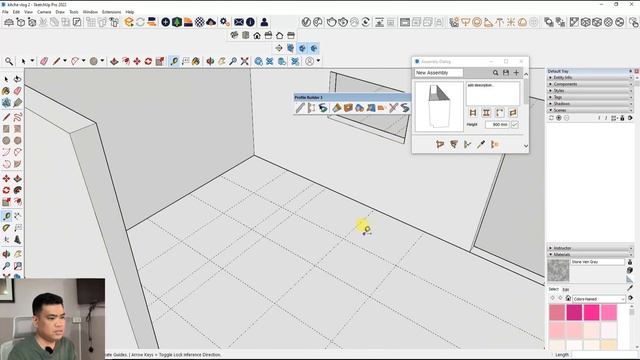Open the Colors-Named library dropdown
This screenshot has width=640, height=360.
(x=599, y=299)
